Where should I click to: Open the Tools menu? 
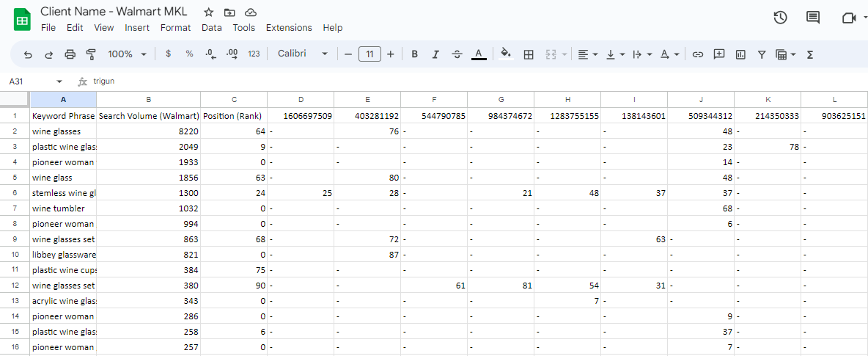pyautogui.click(x=243, y=28)
